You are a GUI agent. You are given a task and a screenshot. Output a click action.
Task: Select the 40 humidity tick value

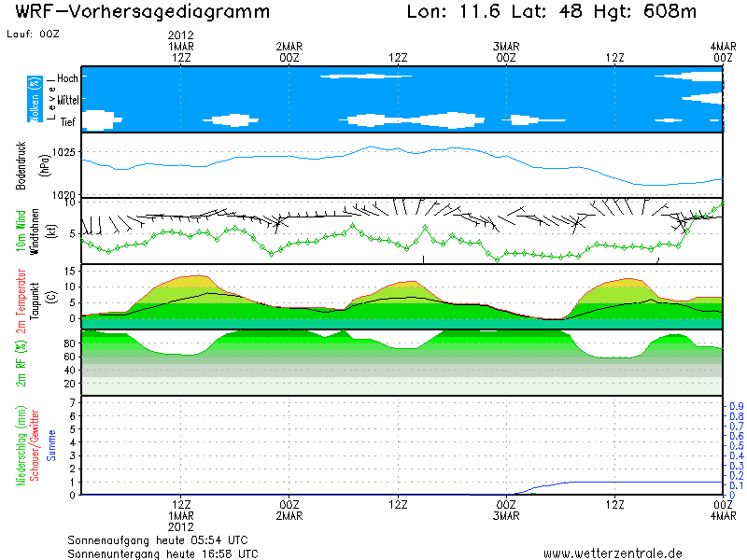[x=69, y=370]
